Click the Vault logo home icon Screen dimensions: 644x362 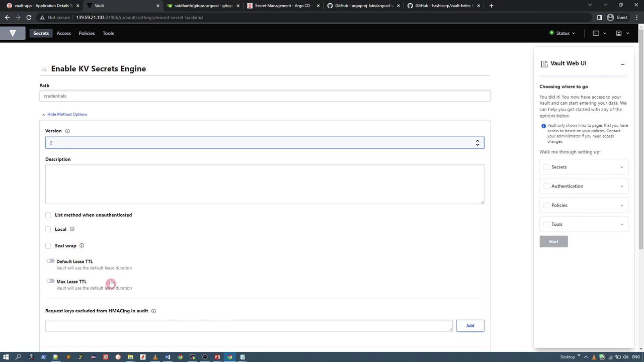13,33
